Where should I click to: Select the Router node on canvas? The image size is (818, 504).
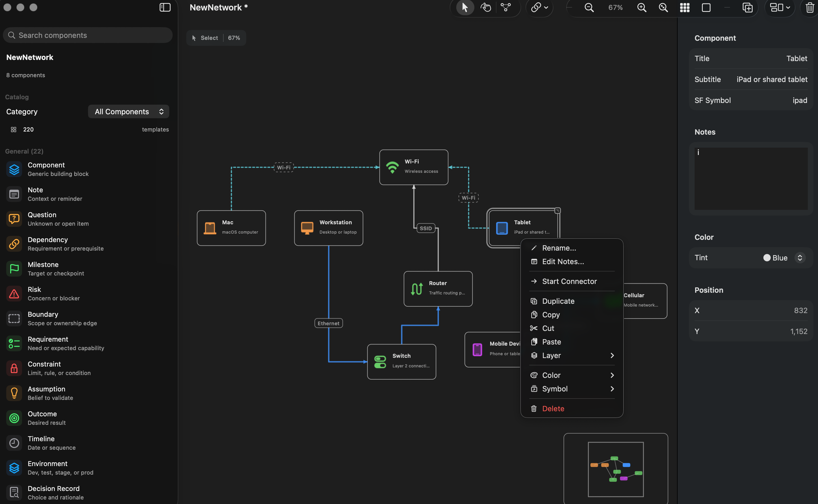438,289
